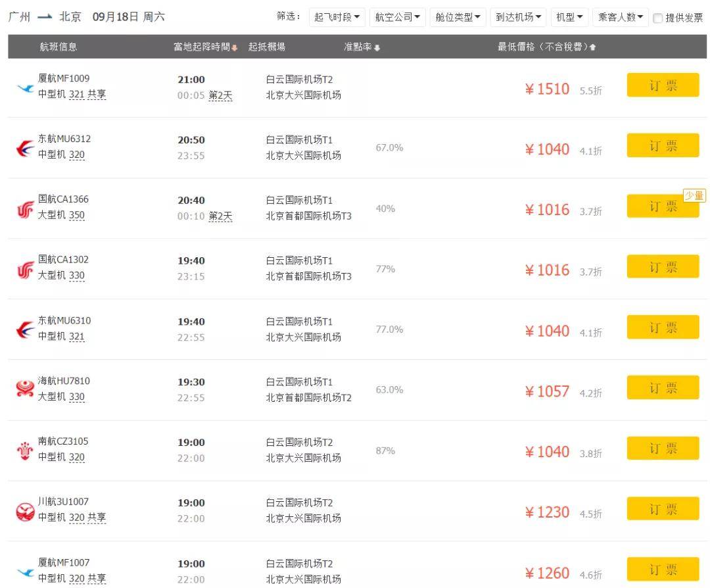Click the ¥1057 price for HU7810
The height and width of the screenshot is (588, 710).
[x=547, y=391]
